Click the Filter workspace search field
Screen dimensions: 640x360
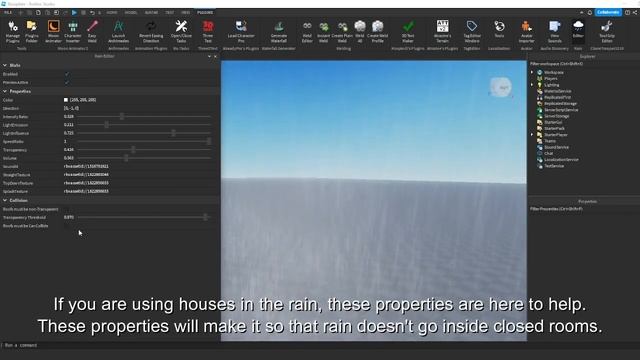584,64
